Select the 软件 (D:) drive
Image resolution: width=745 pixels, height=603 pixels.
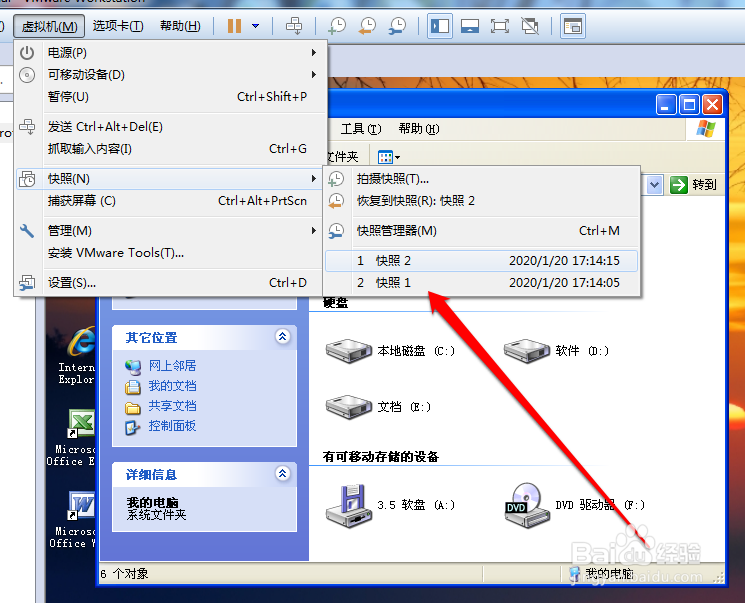click(556, 351)
